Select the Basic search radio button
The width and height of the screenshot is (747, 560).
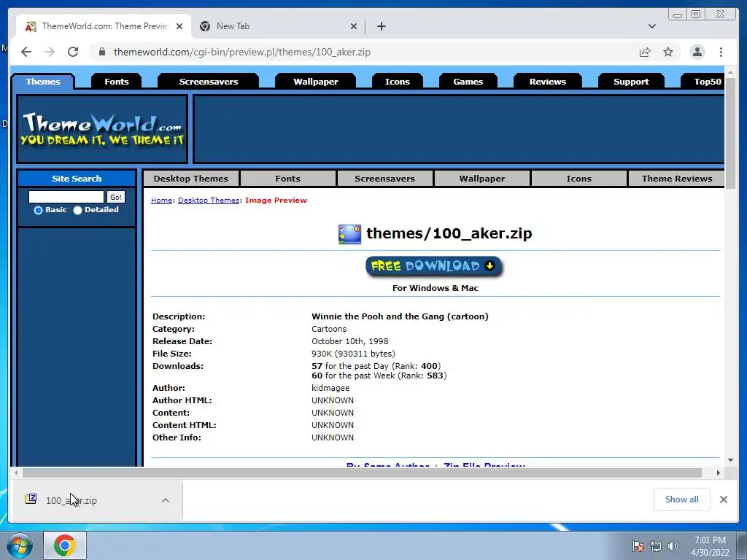(38, 210)
